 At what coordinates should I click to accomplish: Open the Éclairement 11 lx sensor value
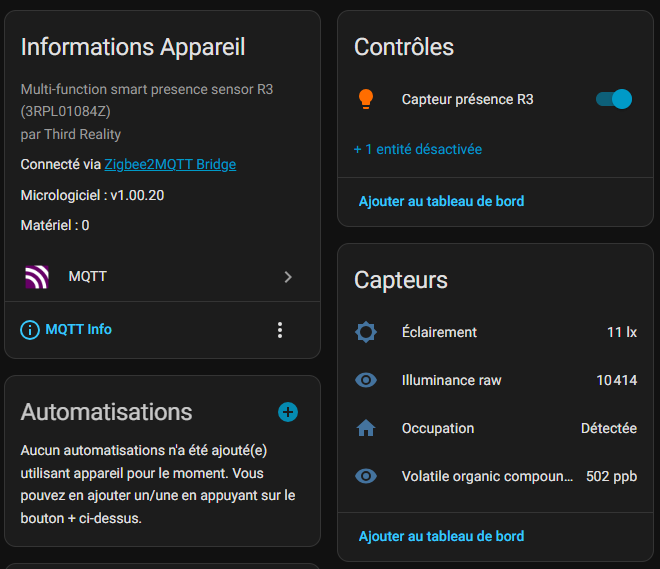(621, 332)
